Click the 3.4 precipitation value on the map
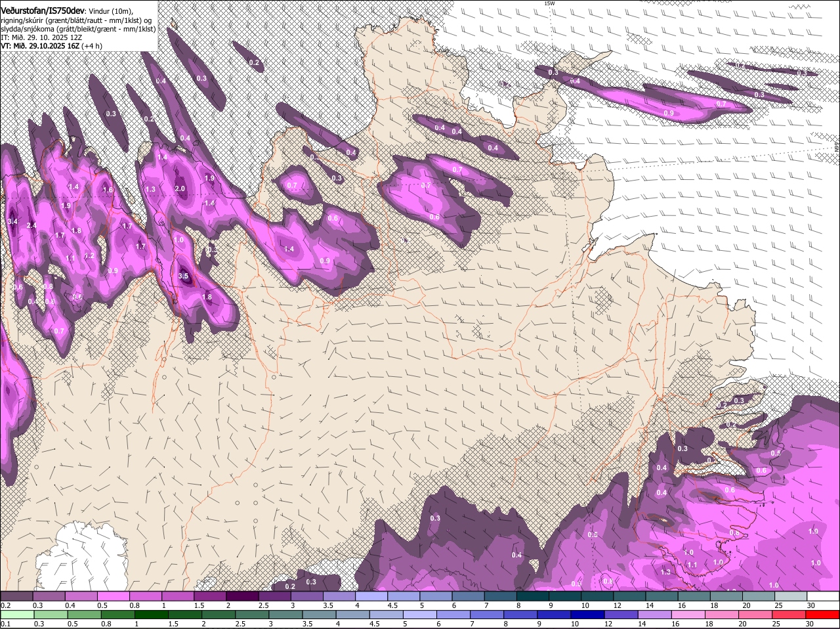840x629 pixels. [12, 222]
